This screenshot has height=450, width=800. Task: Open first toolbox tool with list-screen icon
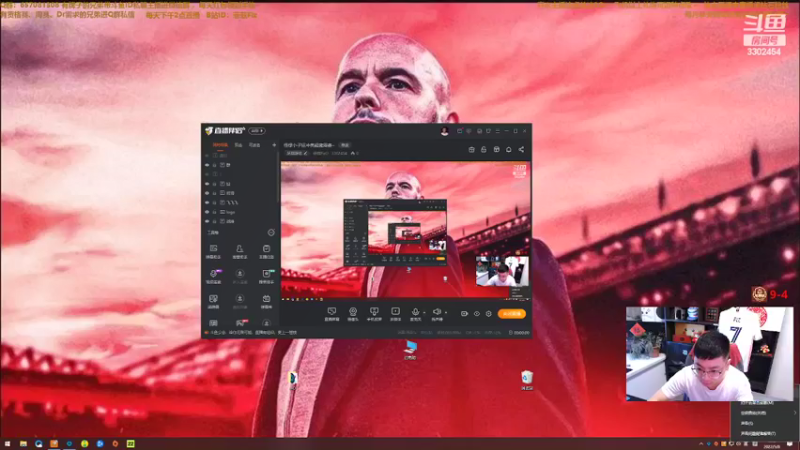(213, 251)
